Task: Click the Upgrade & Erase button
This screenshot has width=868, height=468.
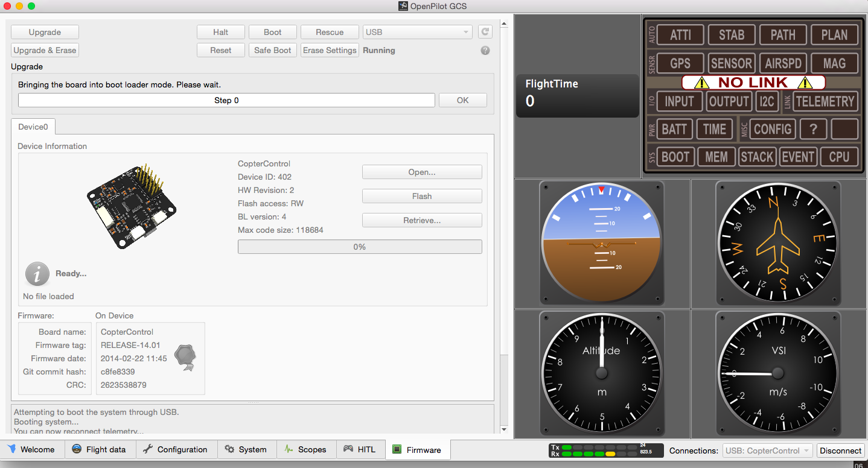Action: (45, 50)
